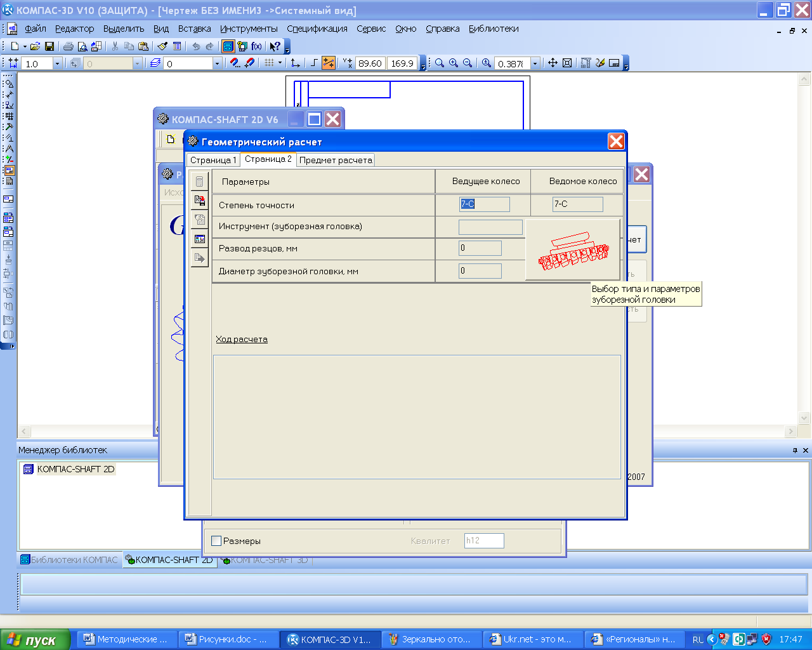Click the Квалитет h12 field
Image resolution: width=812 pixels, height=650 pixels.
[484, 541]
